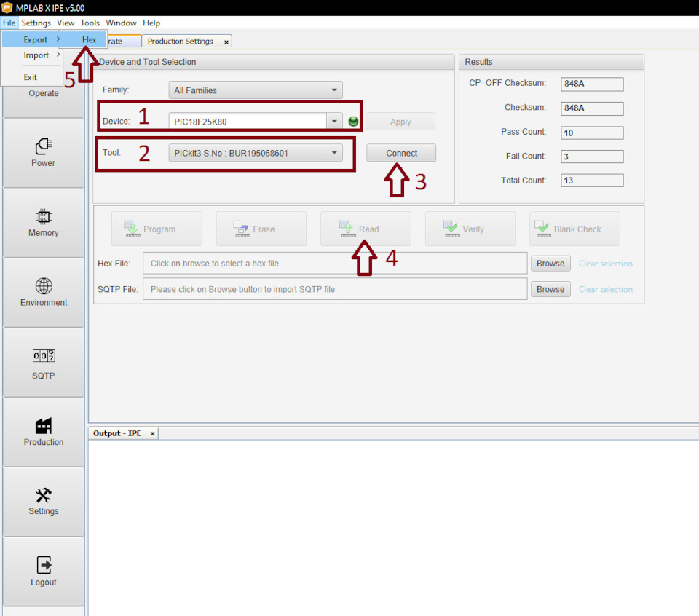Clear the SQTP File selection

point(605,289)
